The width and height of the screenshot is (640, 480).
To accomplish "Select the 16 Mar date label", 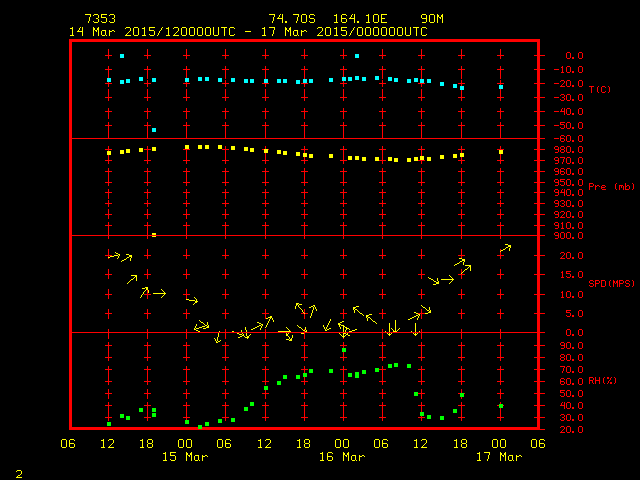I will 341,457.
